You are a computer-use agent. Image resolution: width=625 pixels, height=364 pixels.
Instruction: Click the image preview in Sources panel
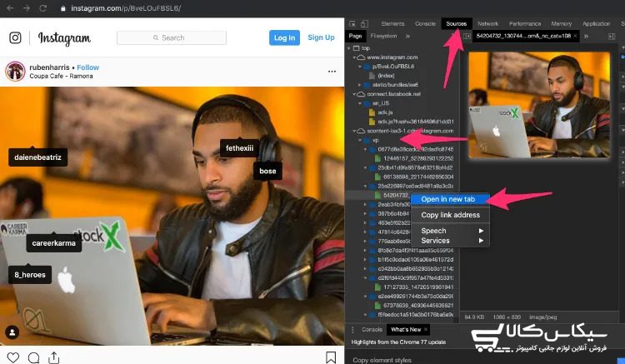pos(539,105)
